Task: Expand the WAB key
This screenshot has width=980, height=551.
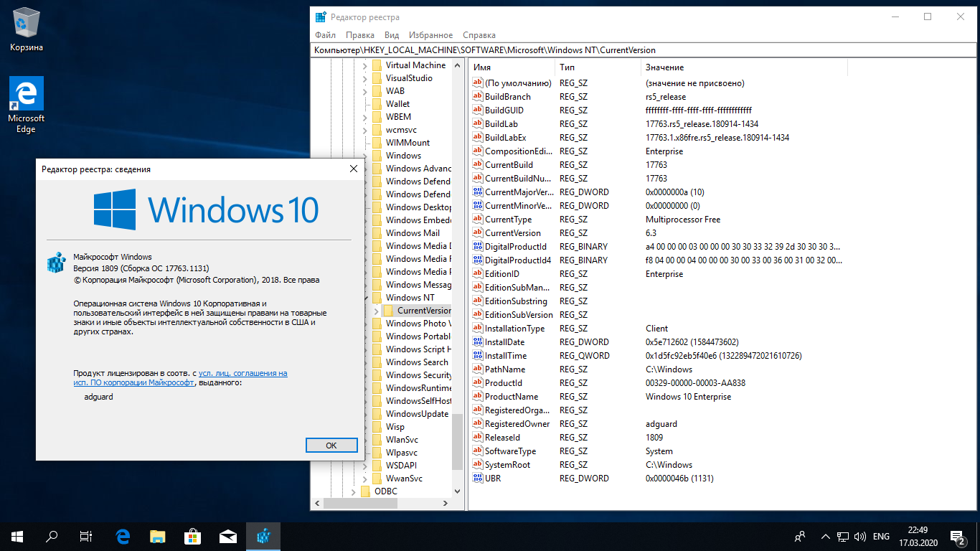Action: tap(364, 91)
